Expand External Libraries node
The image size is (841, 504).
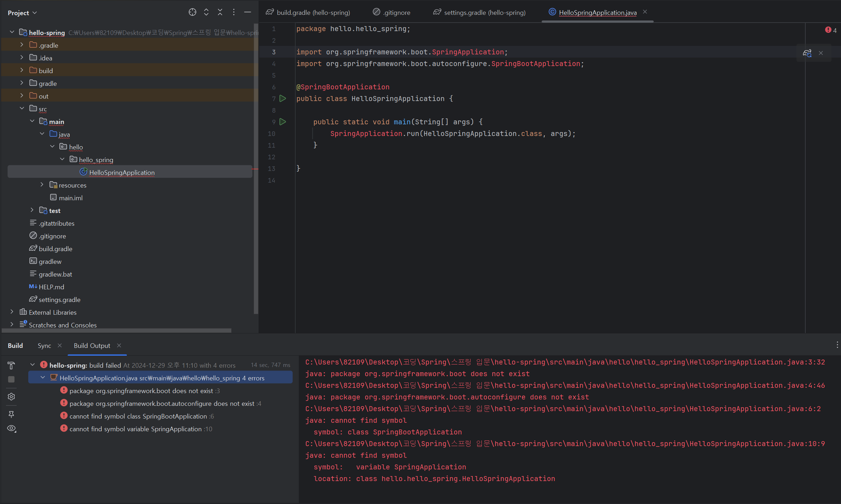coord(12,312)
